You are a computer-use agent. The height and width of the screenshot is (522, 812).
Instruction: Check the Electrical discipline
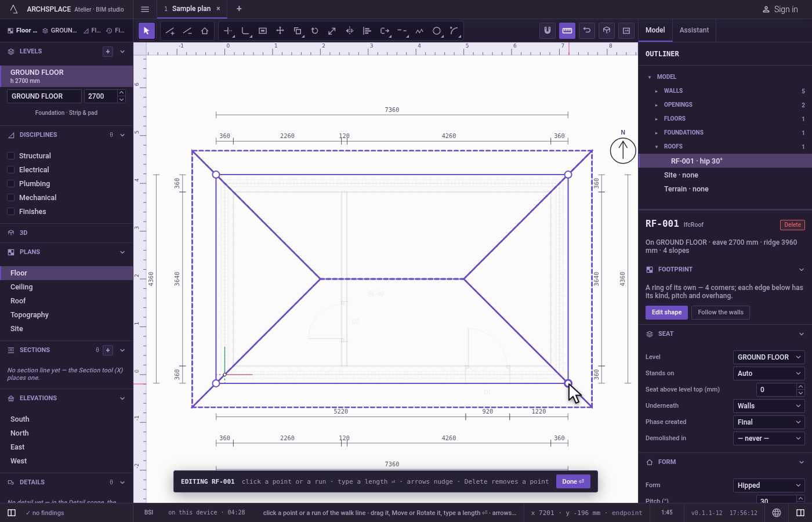coord(10,170)
